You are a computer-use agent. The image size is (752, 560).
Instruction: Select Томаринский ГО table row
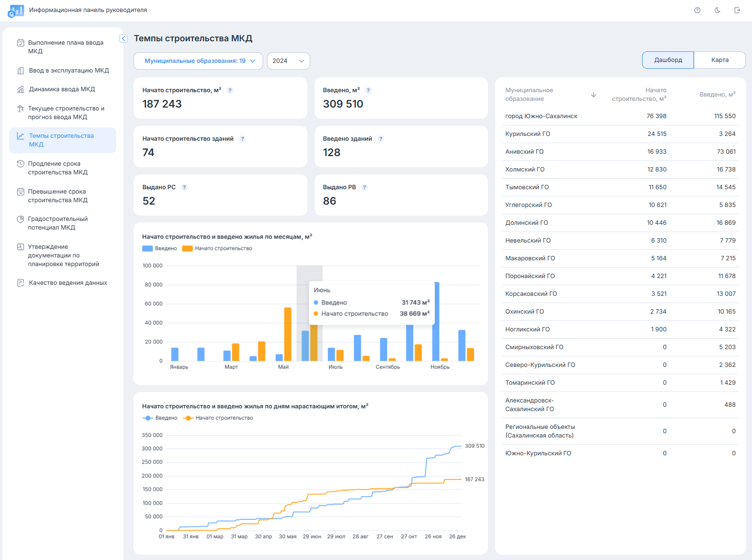[x=620, y=383]
